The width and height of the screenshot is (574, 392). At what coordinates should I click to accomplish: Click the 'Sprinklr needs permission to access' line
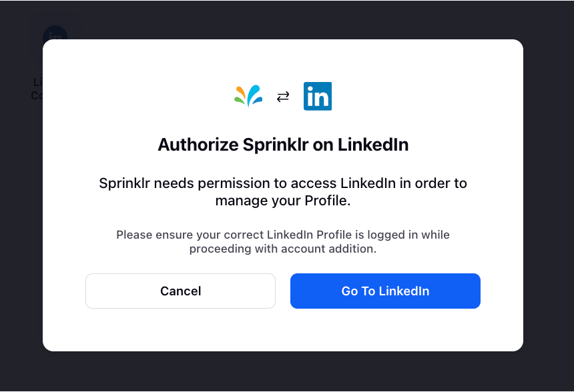pyautogui.click(x=283, y=183)
